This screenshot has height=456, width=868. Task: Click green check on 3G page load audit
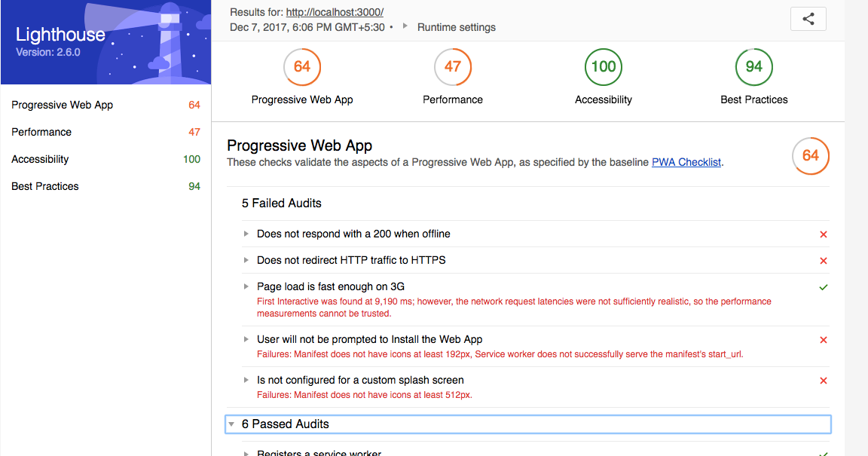823,287
